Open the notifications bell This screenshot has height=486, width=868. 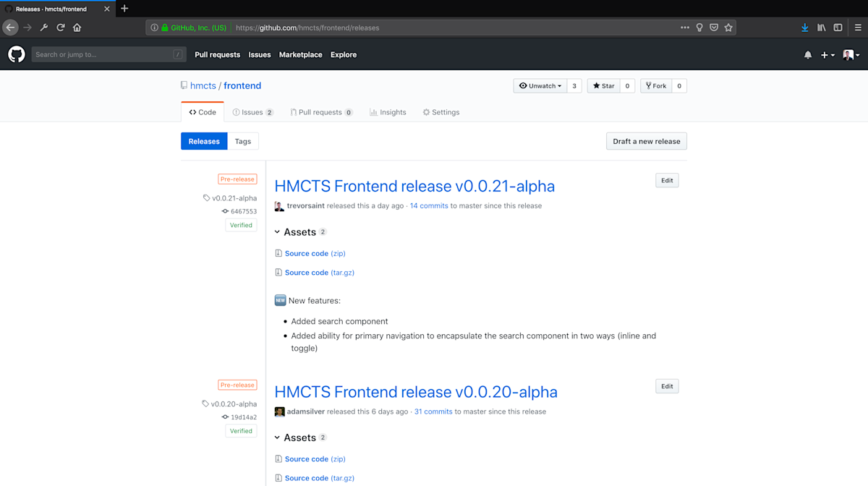(808, 55)
